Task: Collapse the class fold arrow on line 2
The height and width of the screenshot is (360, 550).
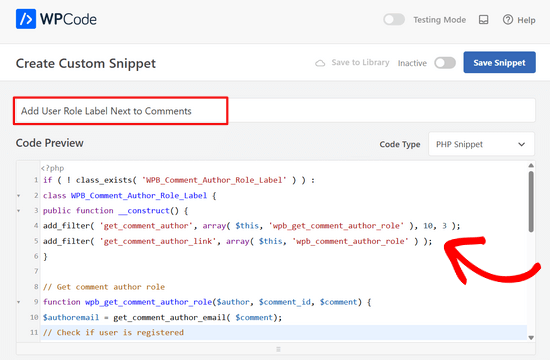Action: [19, 195]
